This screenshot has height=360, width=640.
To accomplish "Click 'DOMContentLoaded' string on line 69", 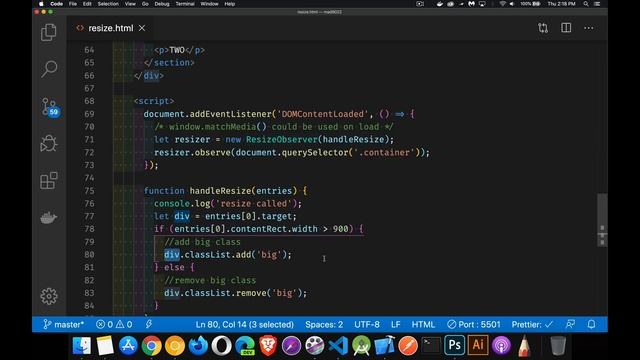I will (x=322, y=114).
